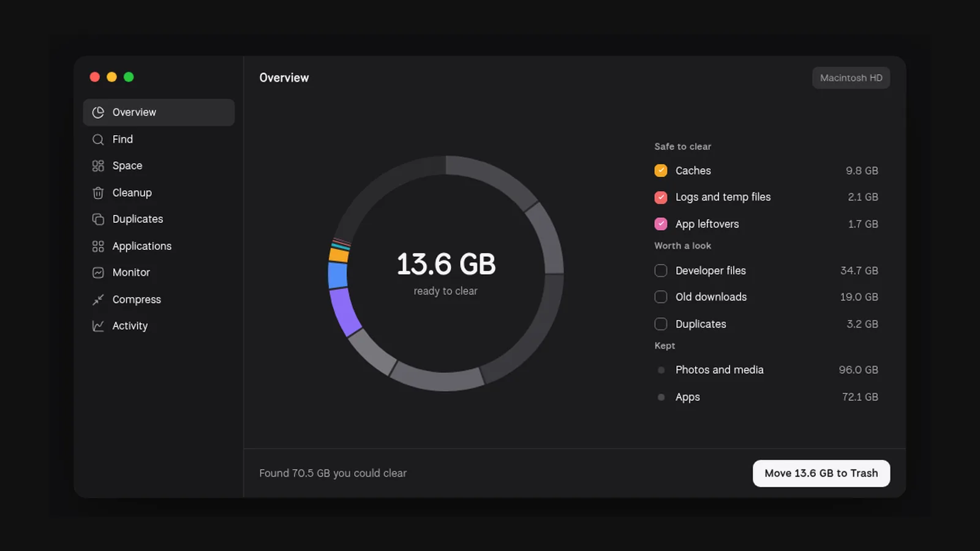980x551 pixels.
Task: Switch to the Space view label
Action: [x=127, y=166]
